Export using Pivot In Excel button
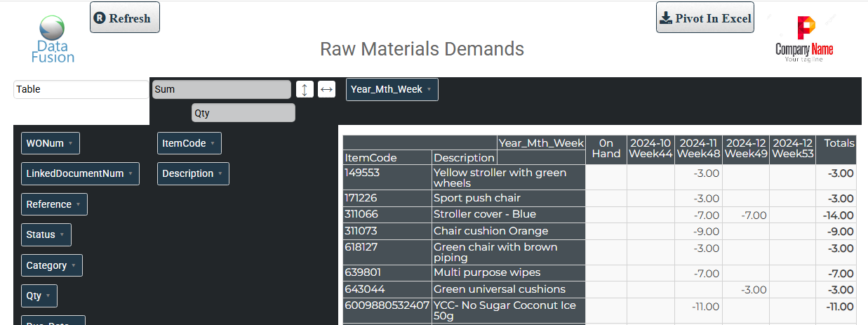The height and width of the screenshot is (325, 868). (705, 18)
